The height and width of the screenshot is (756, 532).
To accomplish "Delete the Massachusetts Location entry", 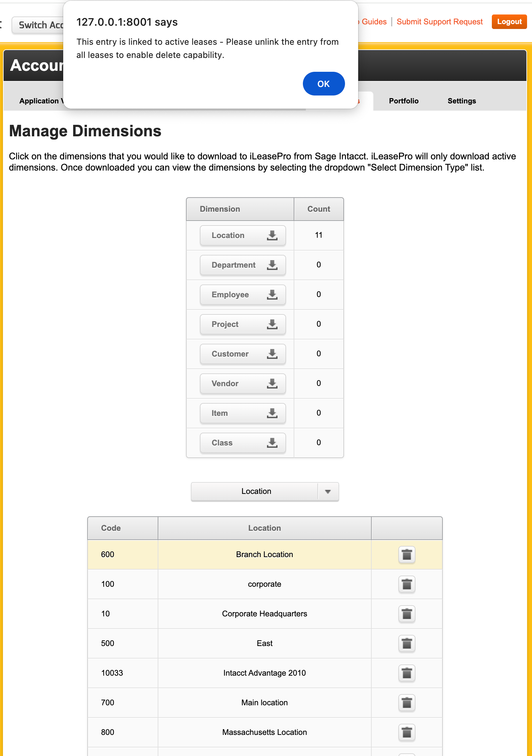I will coord(407,732).
